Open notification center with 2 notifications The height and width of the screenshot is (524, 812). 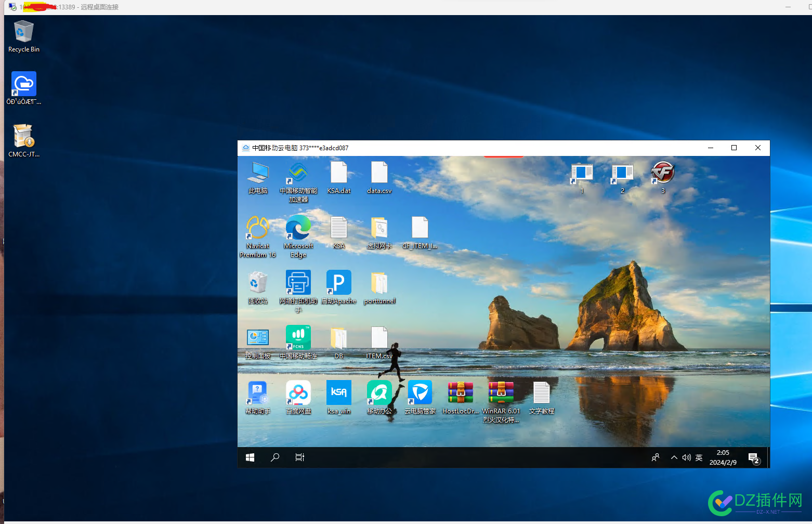click(754, 457)
